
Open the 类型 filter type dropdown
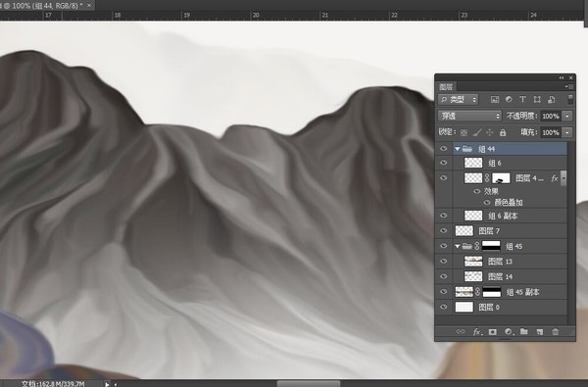coord(459,99)
